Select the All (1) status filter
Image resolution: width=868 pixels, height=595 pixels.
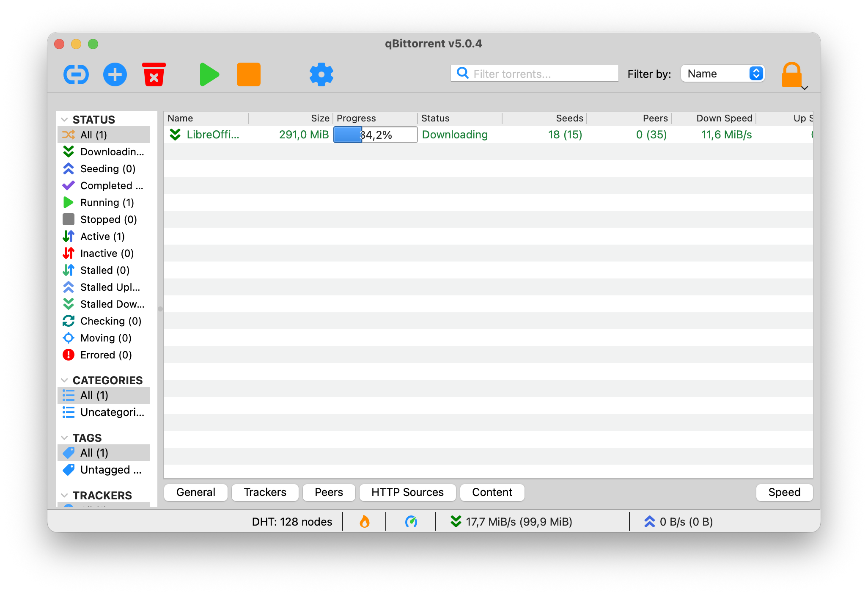coord(104,135)
